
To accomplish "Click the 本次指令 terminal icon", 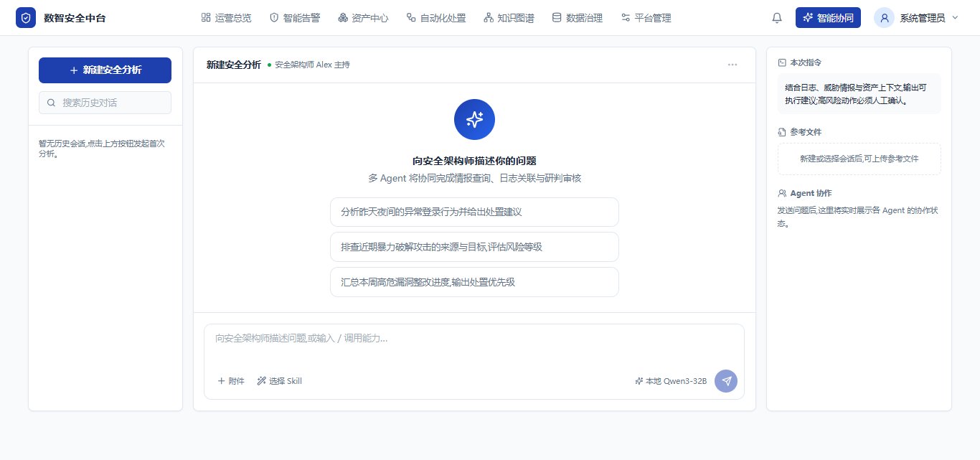I will [782, 63].
